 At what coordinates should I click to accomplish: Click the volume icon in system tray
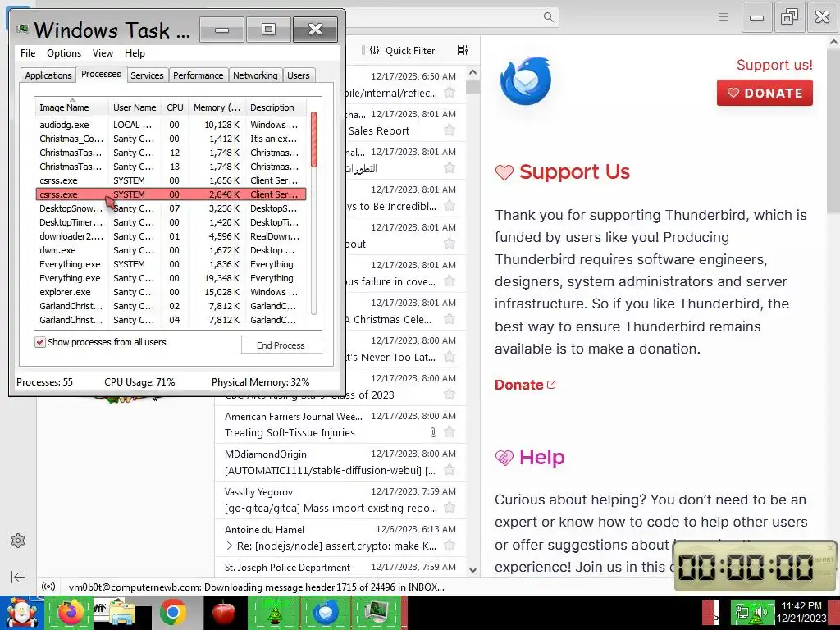[759, 611]
